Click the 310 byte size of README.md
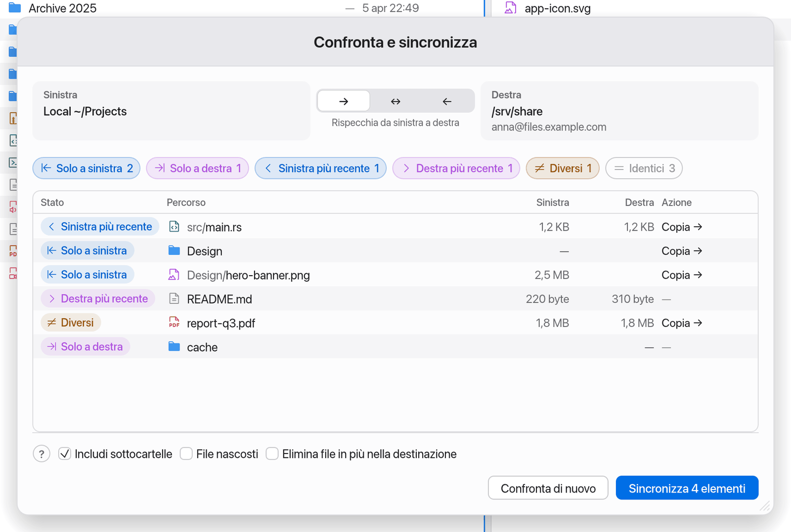Screen dimensions: 791x532 [633, 299]
